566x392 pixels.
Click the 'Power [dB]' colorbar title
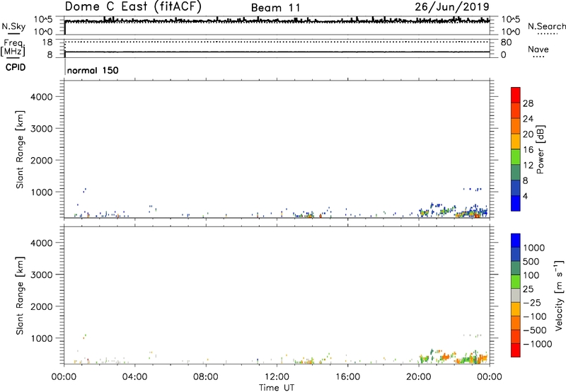pyautogui.click(x=540, y=149)
